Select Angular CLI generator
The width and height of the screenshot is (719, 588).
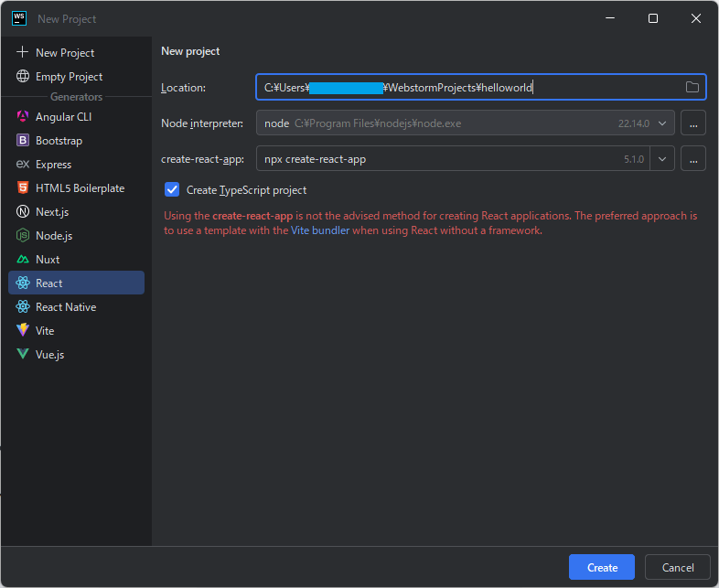click(x=76, y=117)
